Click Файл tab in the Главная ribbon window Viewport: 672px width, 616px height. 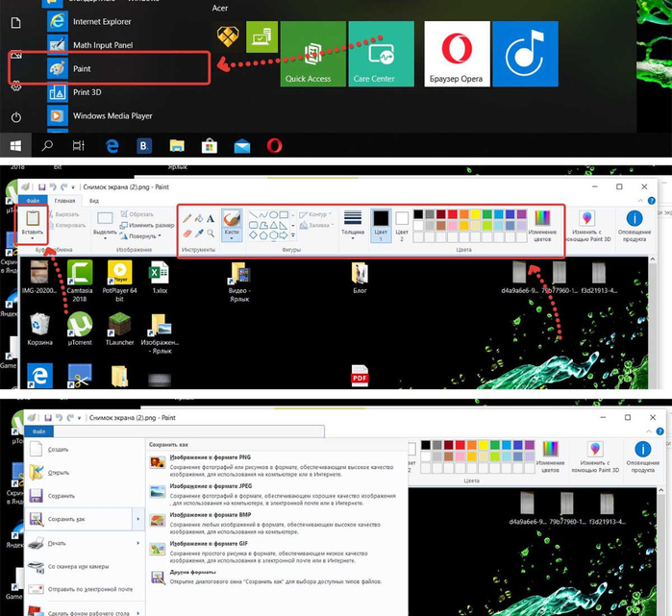click(33, 201)
